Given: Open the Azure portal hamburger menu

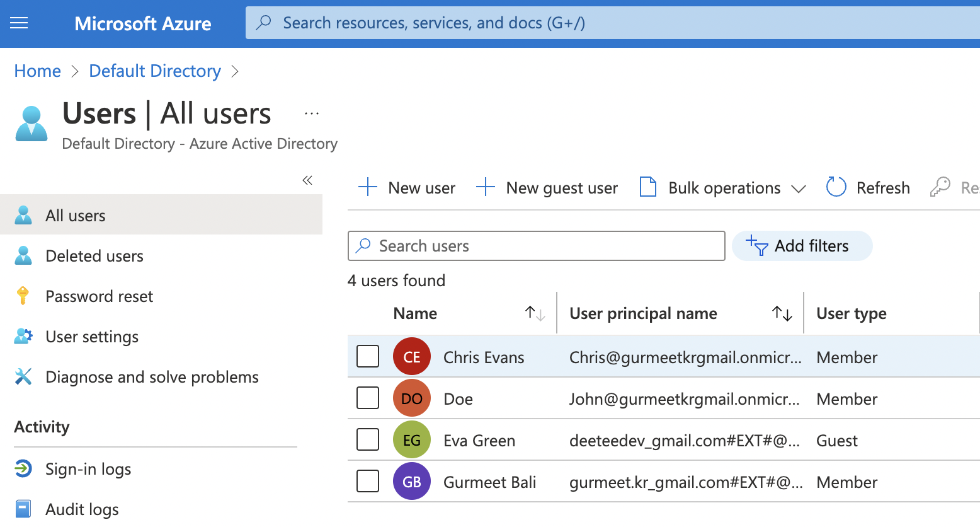Looking at the screenshot, I should [19, 23].
